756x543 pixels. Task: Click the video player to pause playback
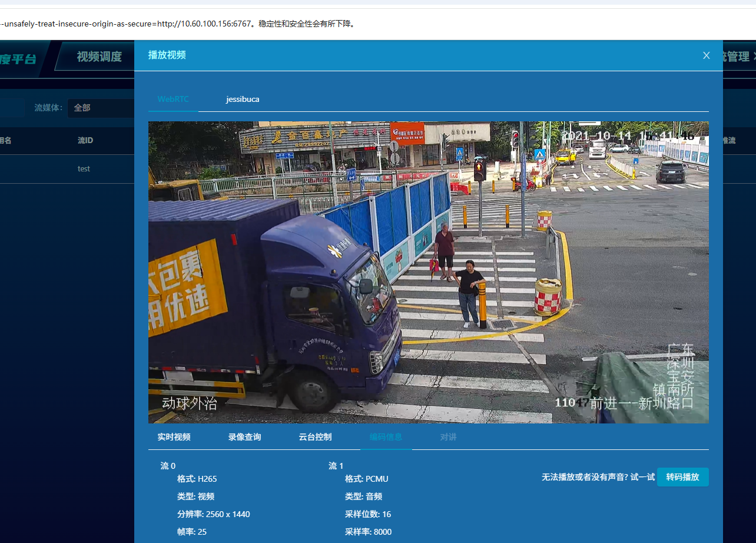click(429, 271)
